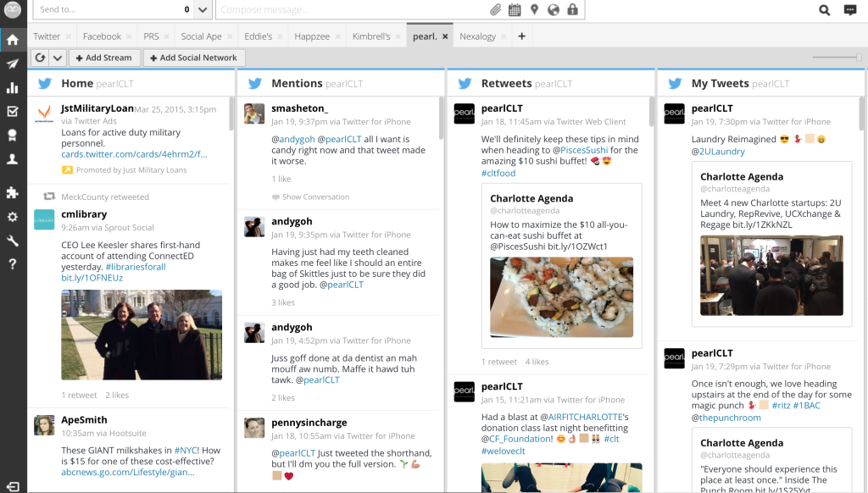Click the Twitter bird icon on My Tweets stream
Image resolution: width=868 pixels, height=493 pixels.
tap(675, 84)
